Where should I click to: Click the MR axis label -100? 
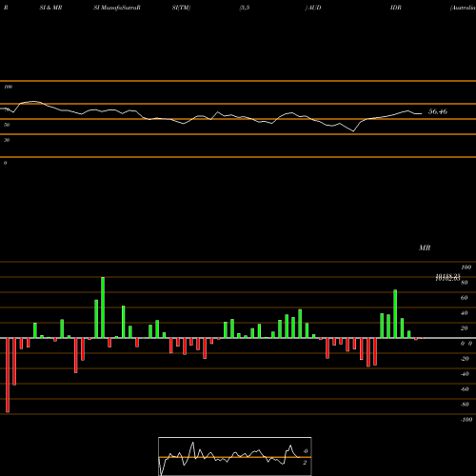[x=466, y=420]
